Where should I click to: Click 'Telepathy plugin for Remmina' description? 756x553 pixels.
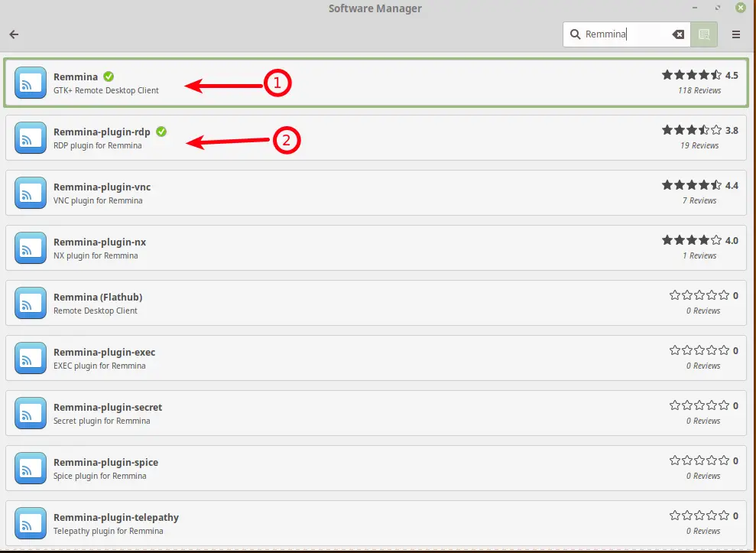point(108,530)
